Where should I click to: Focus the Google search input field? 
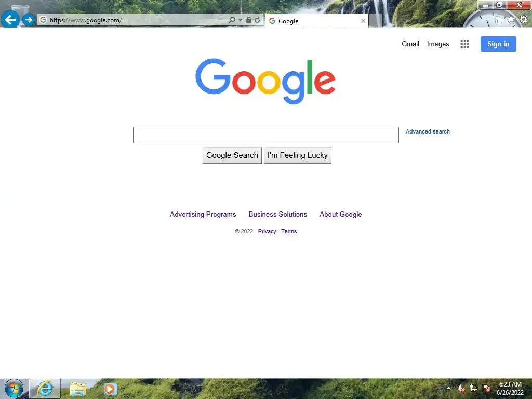coord(265,135)
